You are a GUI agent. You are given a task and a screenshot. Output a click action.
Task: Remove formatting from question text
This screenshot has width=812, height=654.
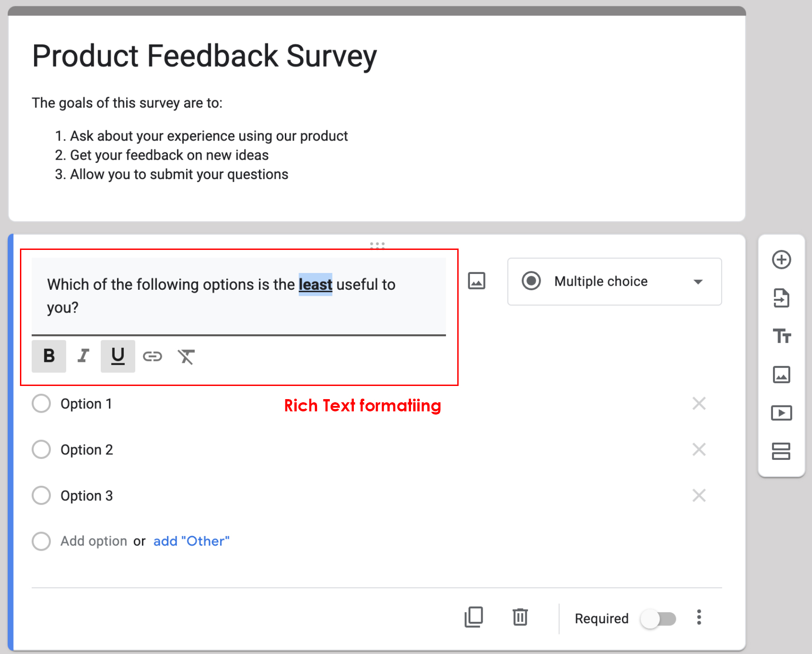click(x=186, y=356)
